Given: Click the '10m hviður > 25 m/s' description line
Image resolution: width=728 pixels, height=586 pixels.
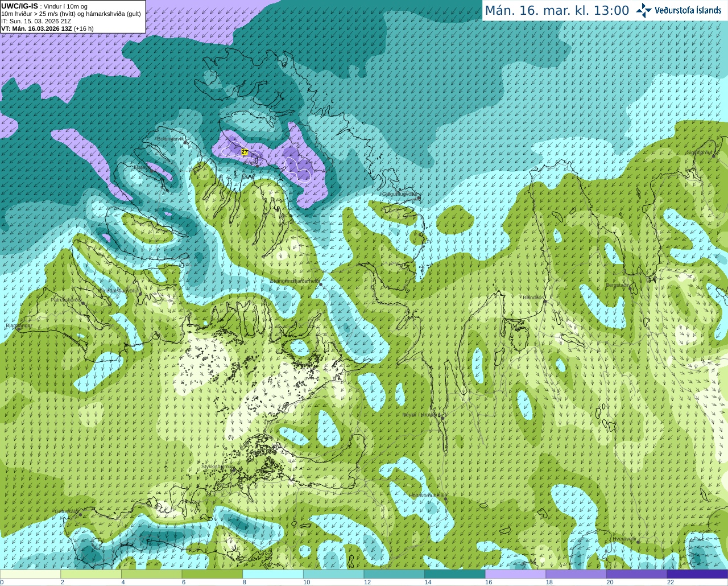Looking at the screenshot, I should [71, 14].
